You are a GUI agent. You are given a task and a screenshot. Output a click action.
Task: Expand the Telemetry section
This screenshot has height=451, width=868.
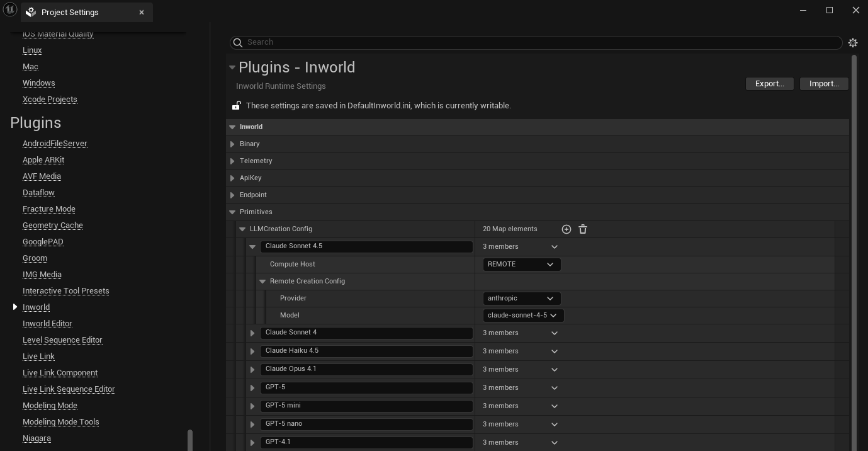(x=232, y=161)
